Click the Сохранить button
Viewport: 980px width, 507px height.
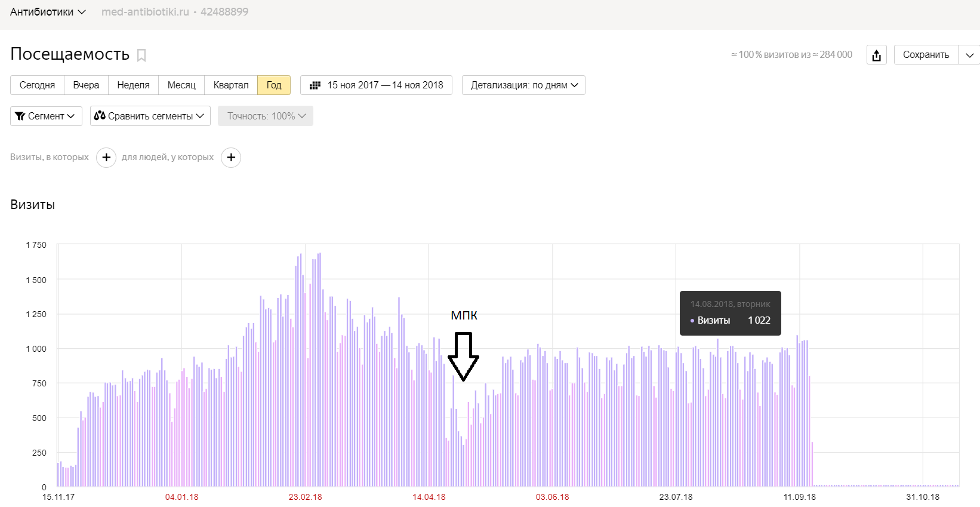[926, 55]
